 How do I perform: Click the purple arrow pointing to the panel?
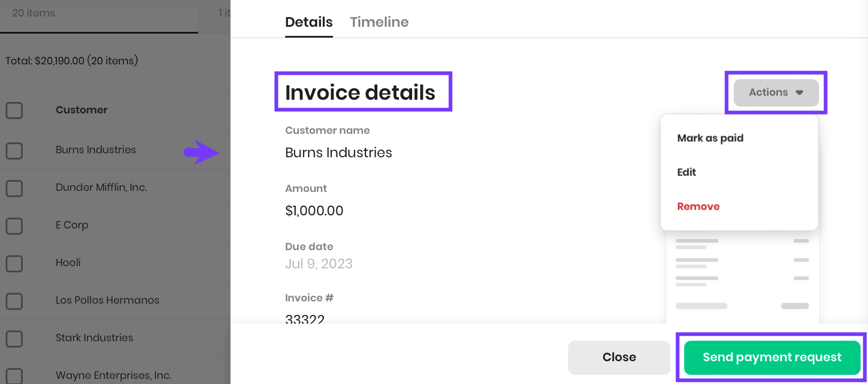click(x=200, y=152)
